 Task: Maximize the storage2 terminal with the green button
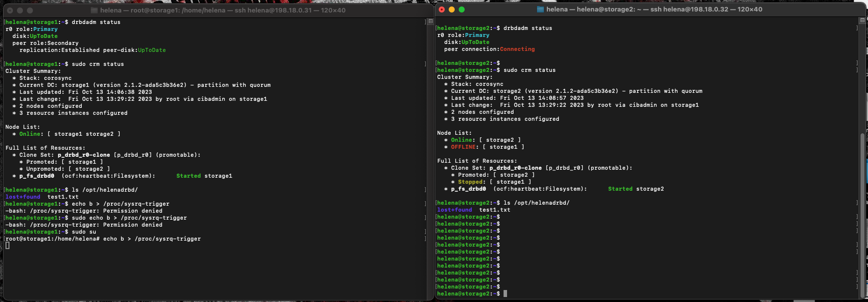pyautogui.click(x=462, y=9)
